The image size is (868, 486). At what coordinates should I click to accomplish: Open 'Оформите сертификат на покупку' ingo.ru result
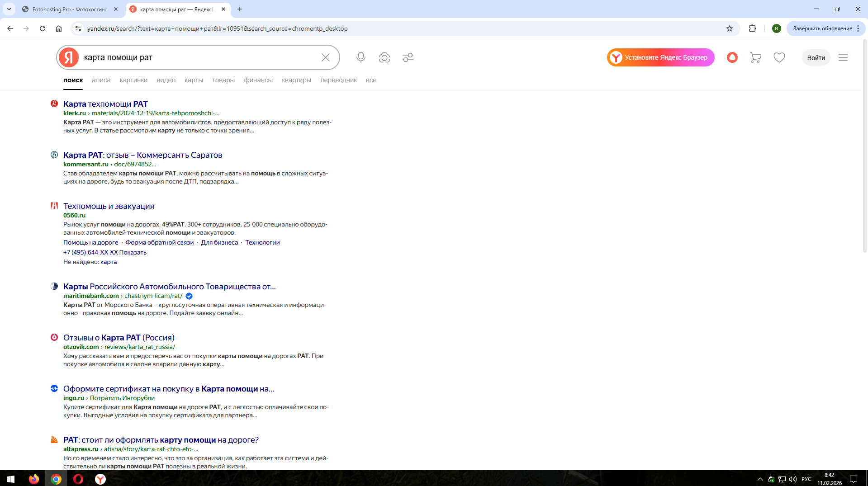(x=169, y=389)
